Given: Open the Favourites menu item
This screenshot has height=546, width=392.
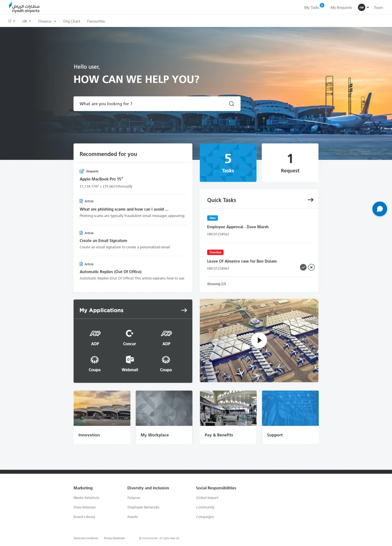Looking at the screenshot, I should point(96,21).
